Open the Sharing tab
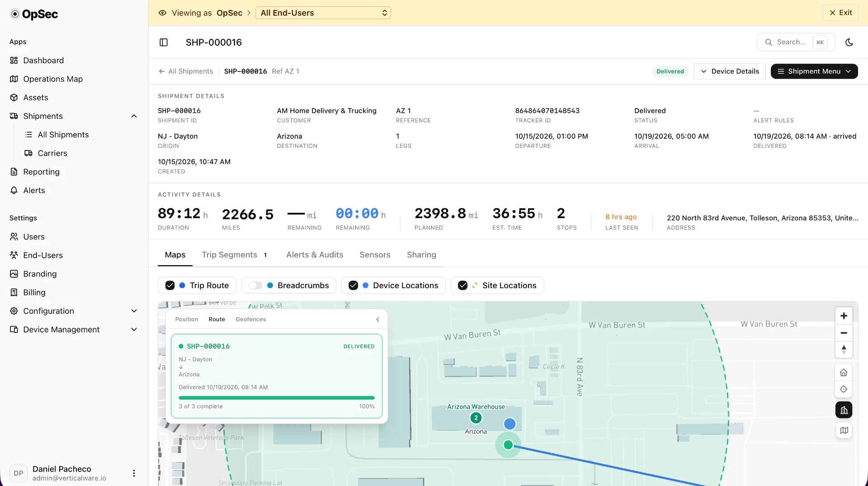 point(421,255)
